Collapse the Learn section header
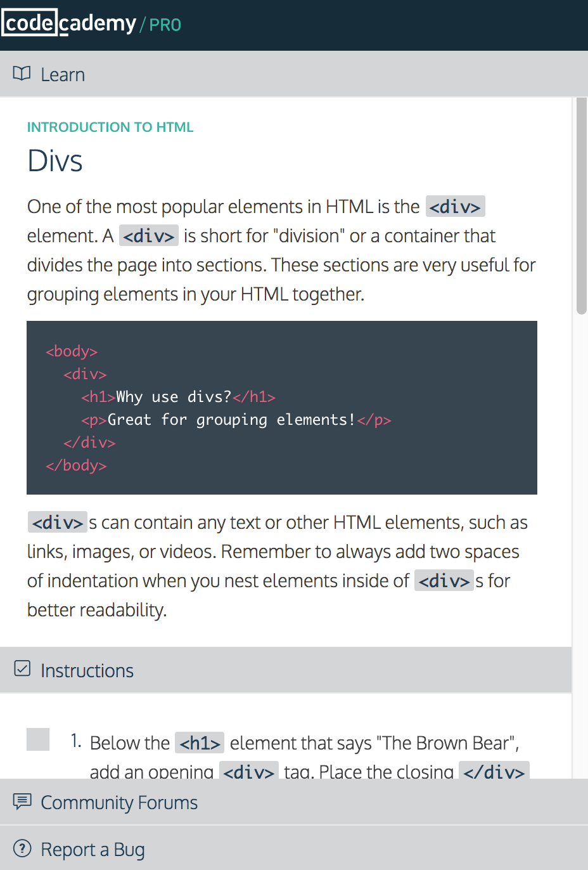The height and width of the screenshot is (870, 588). tap(63, 75)
